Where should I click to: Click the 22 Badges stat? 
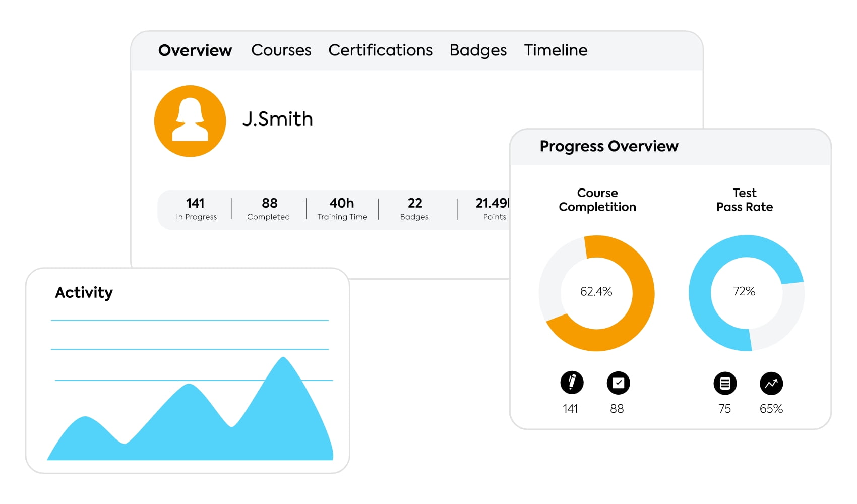click(x=414, y=209)
